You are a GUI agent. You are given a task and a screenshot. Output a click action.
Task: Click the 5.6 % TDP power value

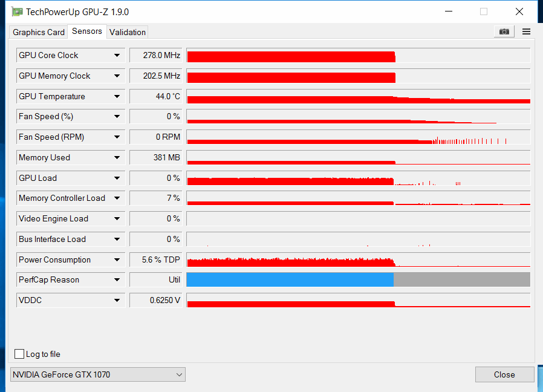[x=156, y=260]
